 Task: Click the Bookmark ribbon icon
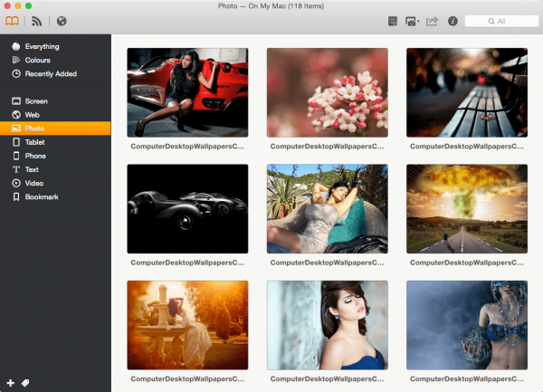(x=16, y=196)
